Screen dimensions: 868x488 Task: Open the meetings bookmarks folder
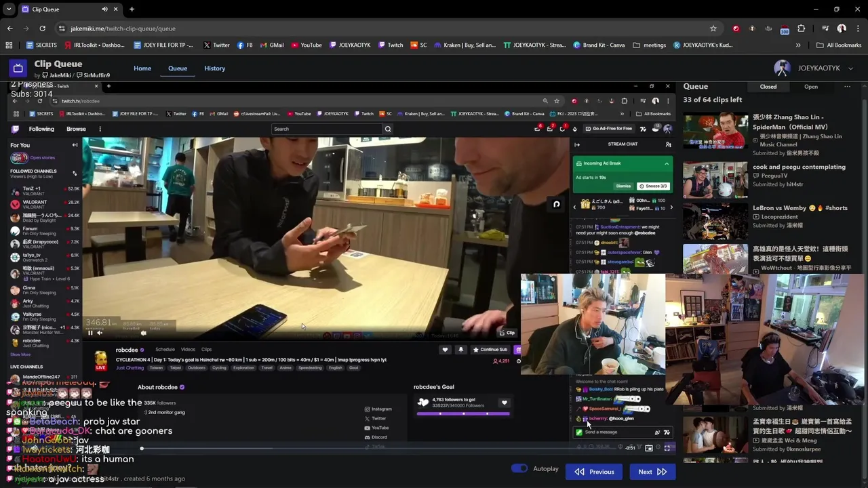[649, 45]
